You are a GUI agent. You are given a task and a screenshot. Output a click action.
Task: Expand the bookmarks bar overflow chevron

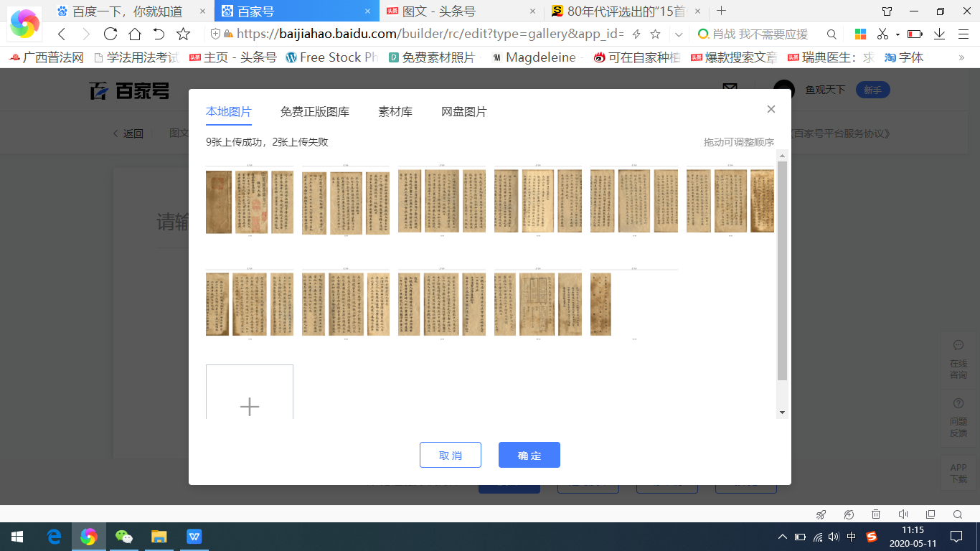coord(961,57)
